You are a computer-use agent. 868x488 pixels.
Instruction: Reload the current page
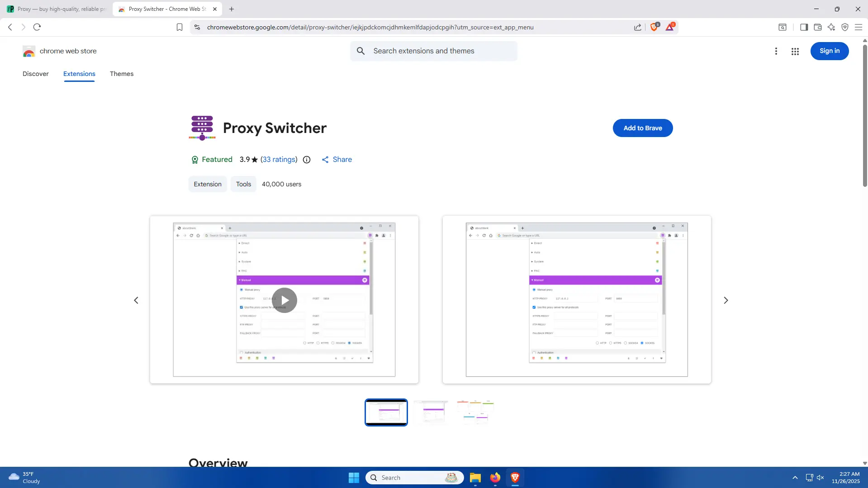[x=37, y=27]
